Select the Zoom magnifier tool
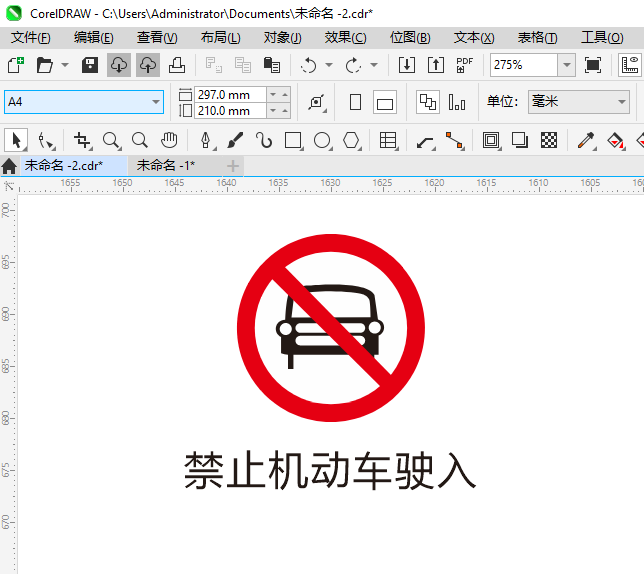This screenshot has width=644, height=574. coord(111,141)
